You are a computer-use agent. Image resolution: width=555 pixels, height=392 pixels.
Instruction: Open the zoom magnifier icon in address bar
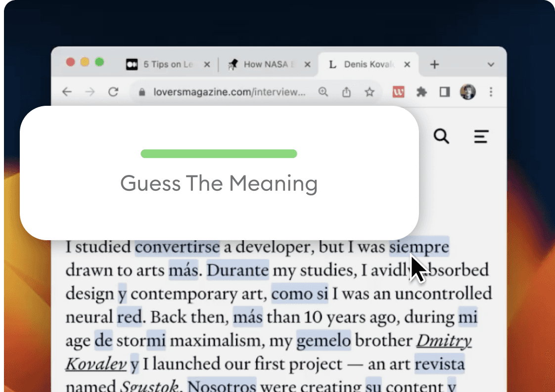click(323, 92)
